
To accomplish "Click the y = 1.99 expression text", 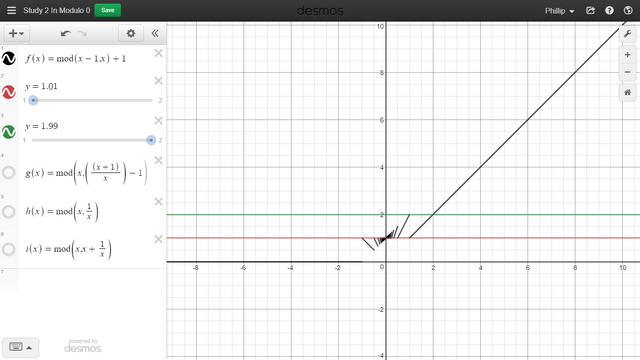I will 41,126.
